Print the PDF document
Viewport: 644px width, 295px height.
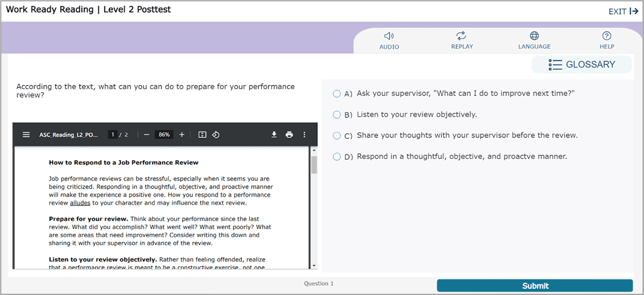click(x=289, y=134)
